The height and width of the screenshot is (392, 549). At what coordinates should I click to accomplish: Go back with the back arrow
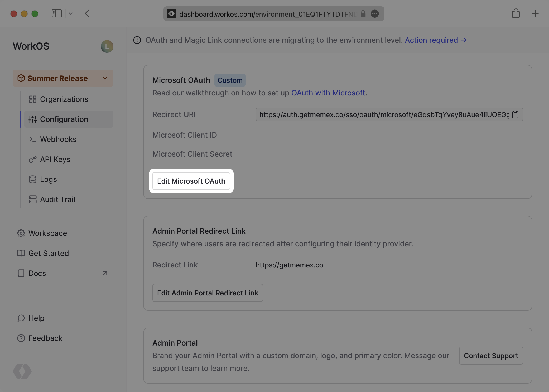(x=87, y=13)
